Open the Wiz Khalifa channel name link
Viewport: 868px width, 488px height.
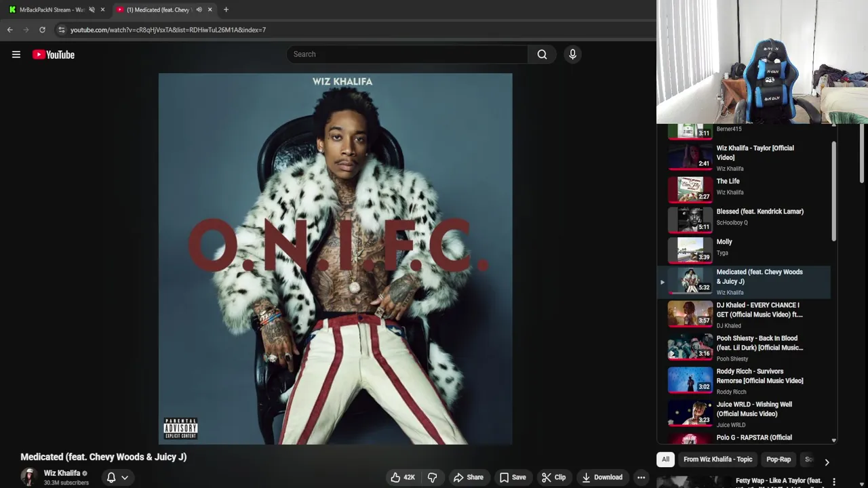[x=62, y=473]
